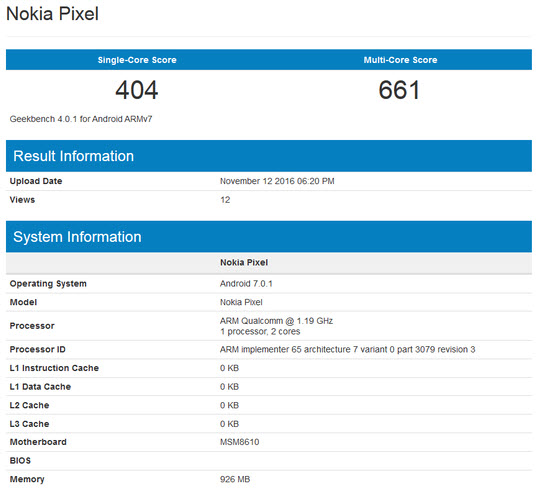Click the Views count value 12

[225, 200]
